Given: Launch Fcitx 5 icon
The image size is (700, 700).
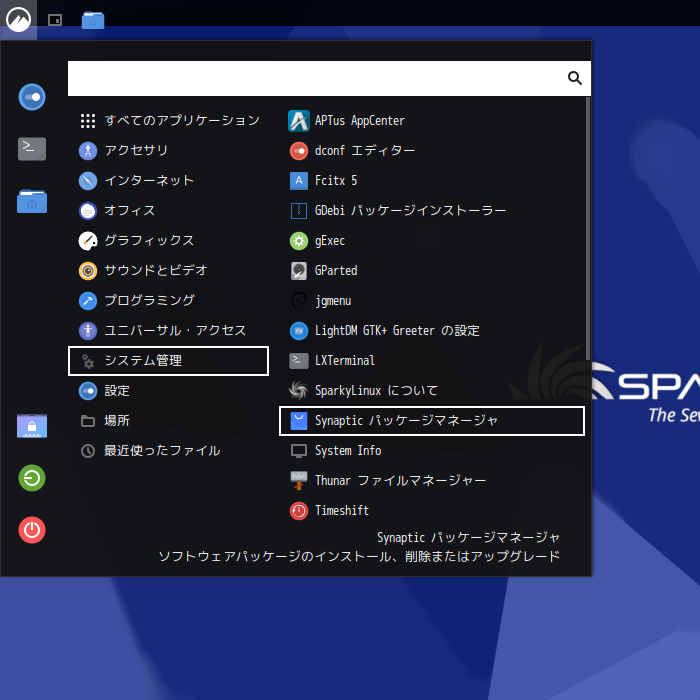Looking at the screenshot, I should 299,181.
